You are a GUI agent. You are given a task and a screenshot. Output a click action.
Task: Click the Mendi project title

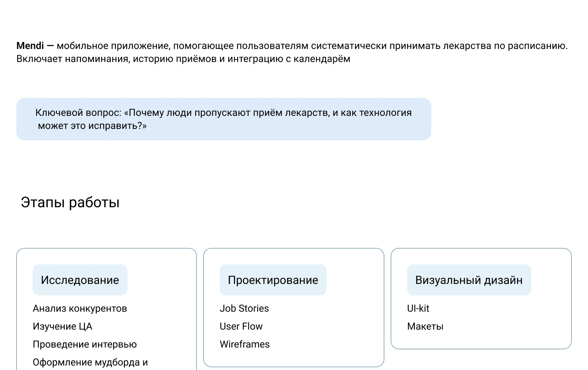pyautogui.click(x=29, y=46)
